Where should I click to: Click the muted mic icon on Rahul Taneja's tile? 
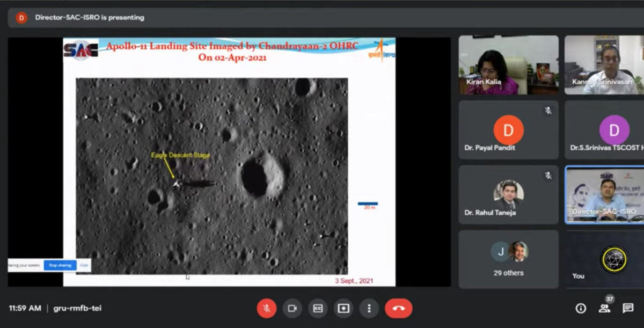(x=548, y=176)
